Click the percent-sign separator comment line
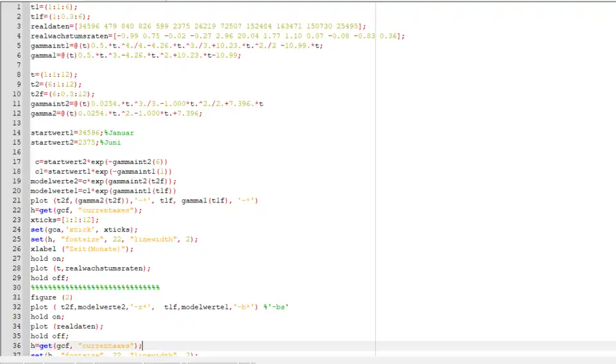This screenshot has width=616, height=364. point(95,287)
